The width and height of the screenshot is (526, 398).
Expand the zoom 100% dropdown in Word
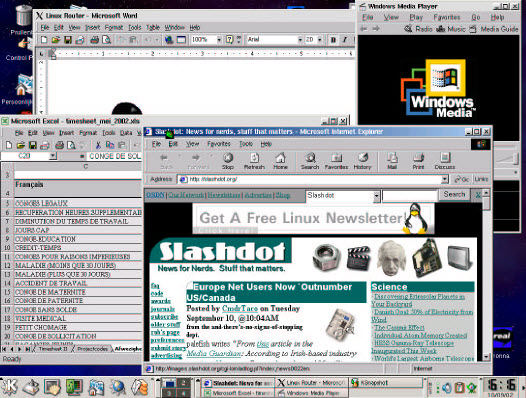tap(219, 40)
